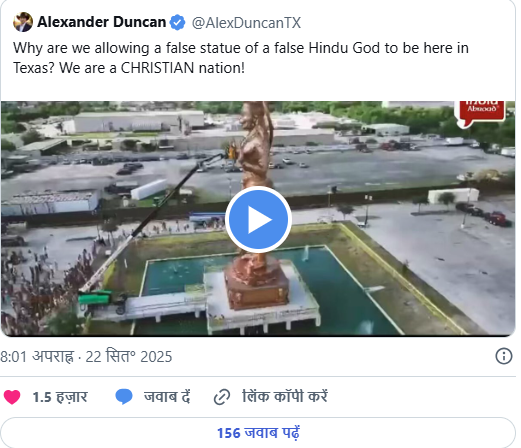Click Alexander Duncan's profile avatar
Viewport: 521px width, 448px height.
tap(23, 22)
